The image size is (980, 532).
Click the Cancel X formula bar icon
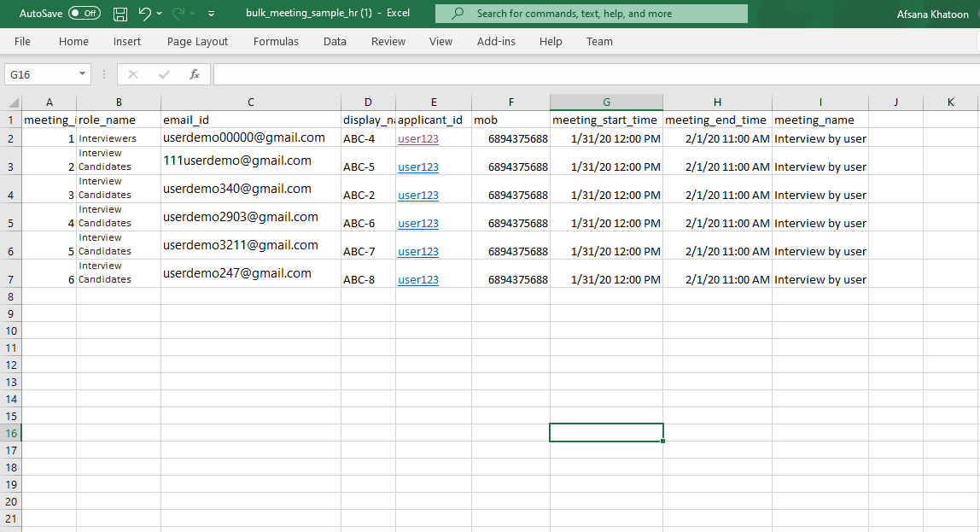tap(132, 74)
